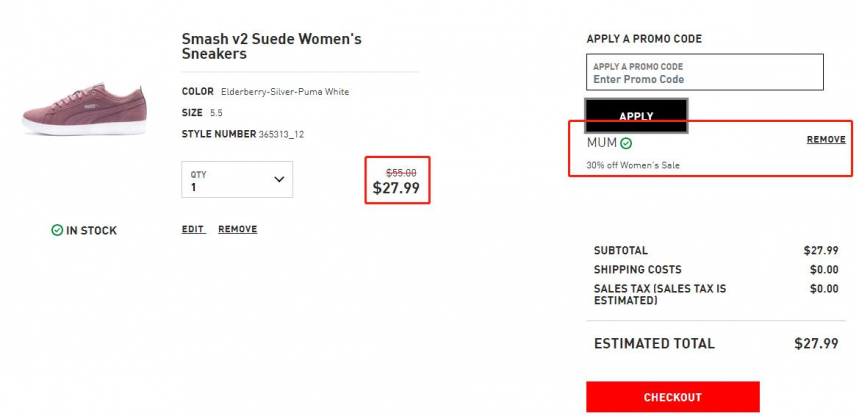Remove the sneakers from the cart
Image resolution: width=859 pixels, height=416 pixels.
pos(237,229)
